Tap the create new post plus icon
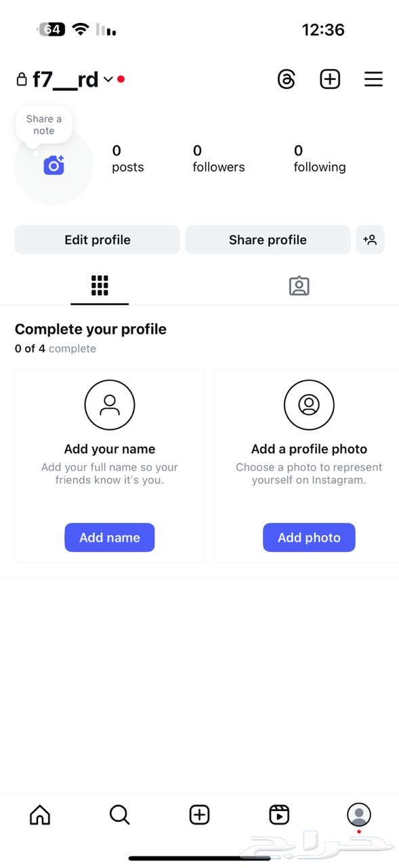Screen dimensions: 399x868 [x=330, y=79]
